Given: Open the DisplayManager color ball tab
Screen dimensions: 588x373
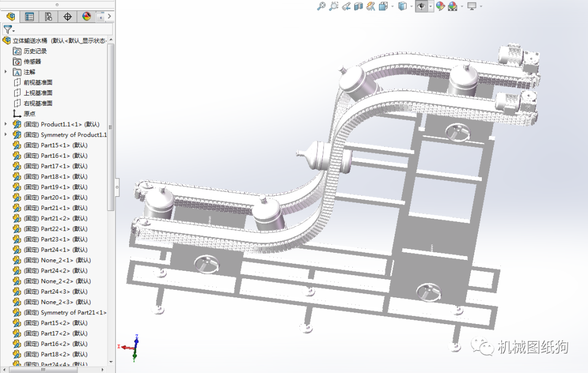Looking at the screenshot, I should (86, 16).
